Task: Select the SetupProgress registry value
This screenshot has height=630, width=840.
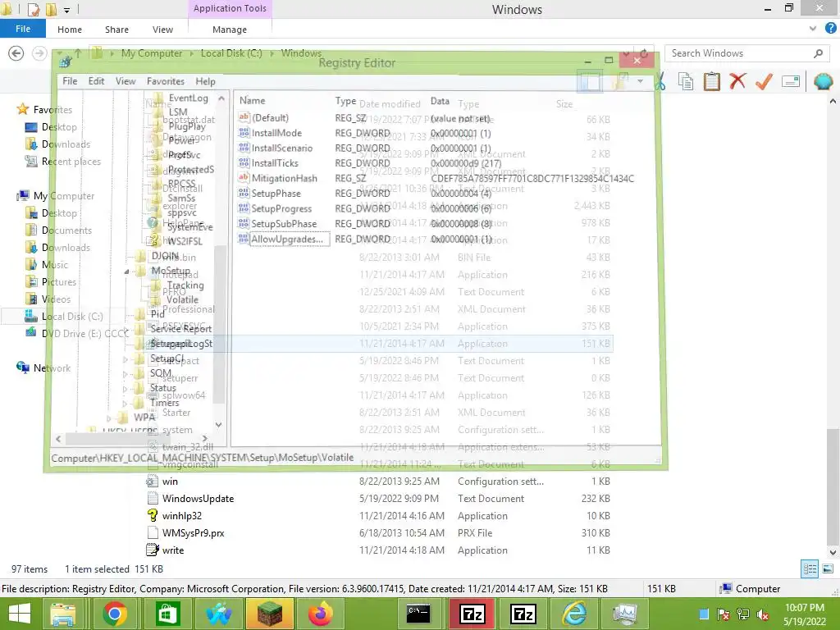Action: [281, 208]
